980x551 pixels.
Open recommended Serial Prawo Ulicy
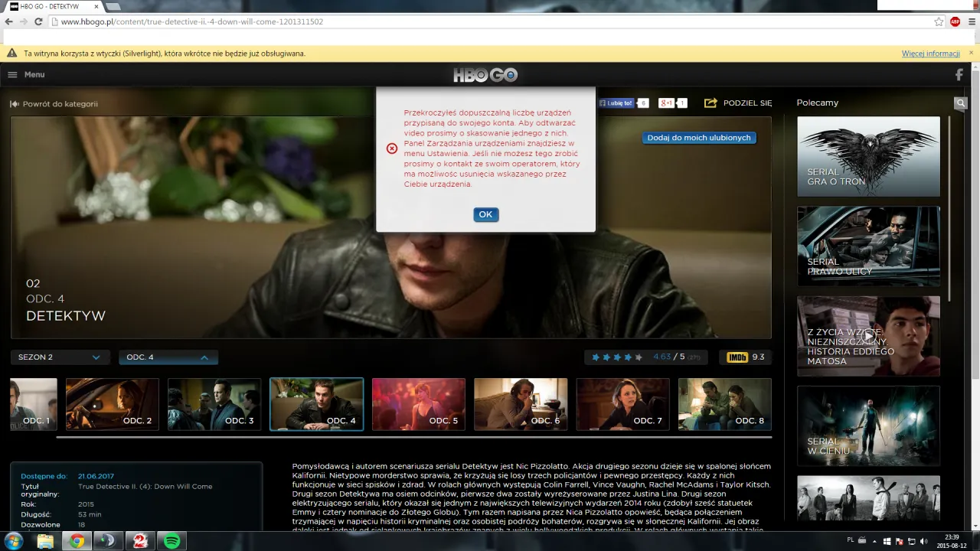point(868,246)
